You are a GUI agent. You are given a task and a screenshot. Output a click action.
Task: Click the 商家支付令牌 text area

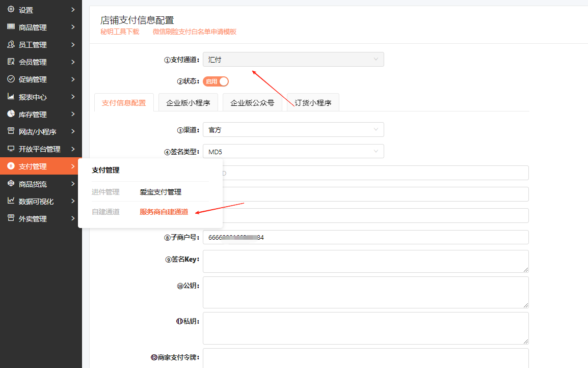click(366, 358)
